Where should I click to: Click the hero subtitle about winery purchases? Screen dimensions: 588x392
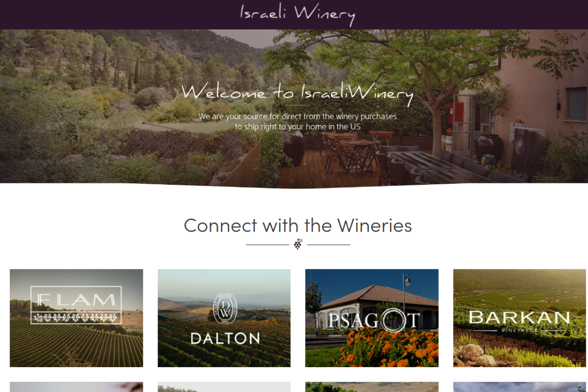click(x=298, y=121)
